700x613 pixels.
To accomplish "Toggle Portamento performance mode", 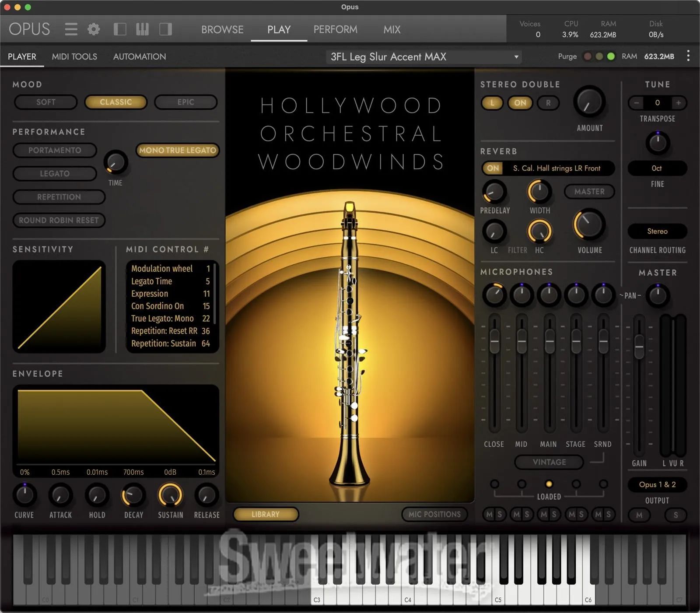I will 55,150.
